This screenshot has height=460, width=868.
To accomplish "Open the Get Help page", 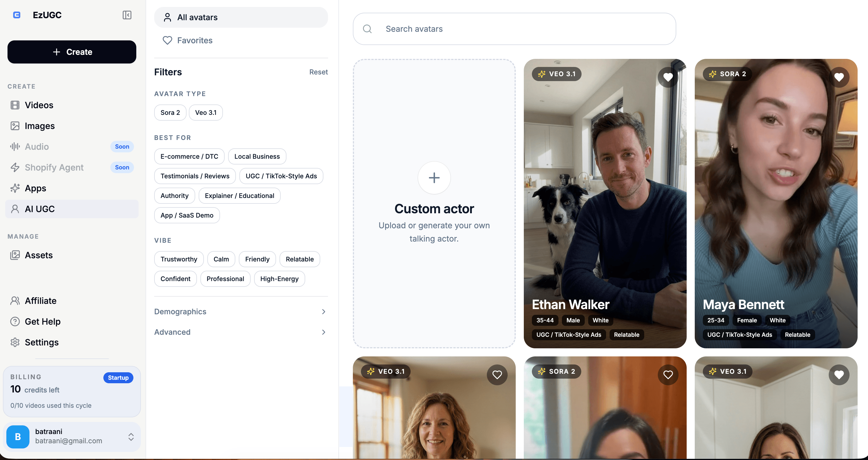I will [42, 321].
